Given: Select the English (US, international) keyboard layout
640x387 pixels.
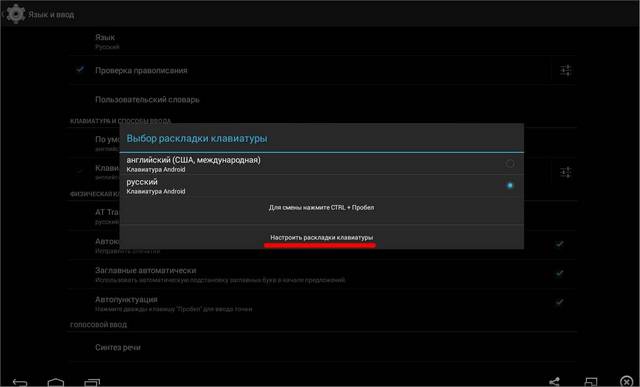Looking at the screenshot, I should [x=321, y=164].
